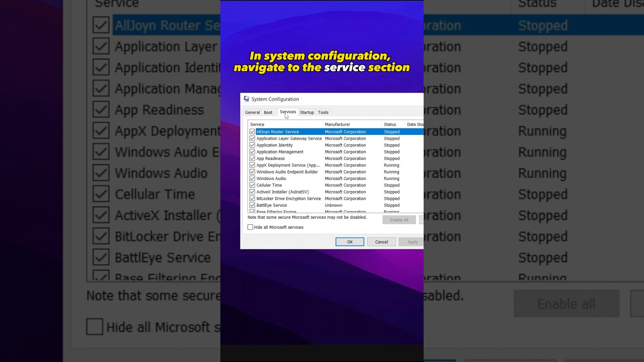Click Stopped status of AllJoyn Router row
This screenshot has width=644, height=362.
(x=392, y=132)
